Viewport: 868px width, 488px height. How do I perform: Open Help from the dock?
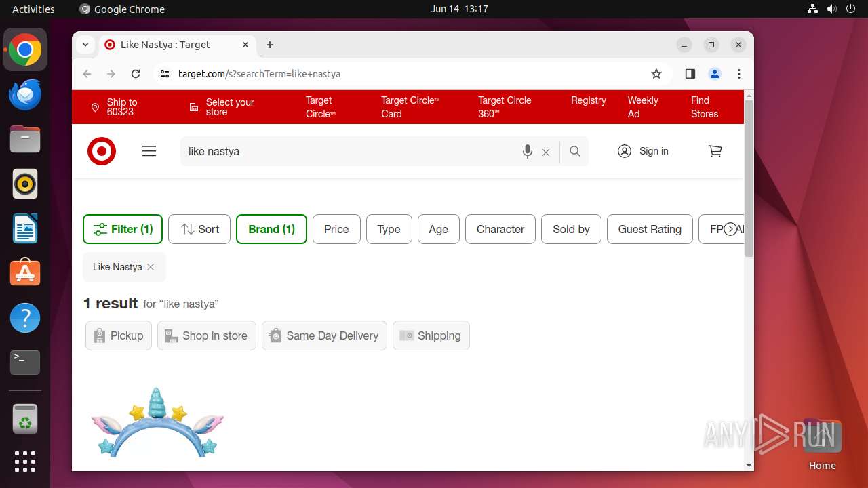(x=25, y=318)
